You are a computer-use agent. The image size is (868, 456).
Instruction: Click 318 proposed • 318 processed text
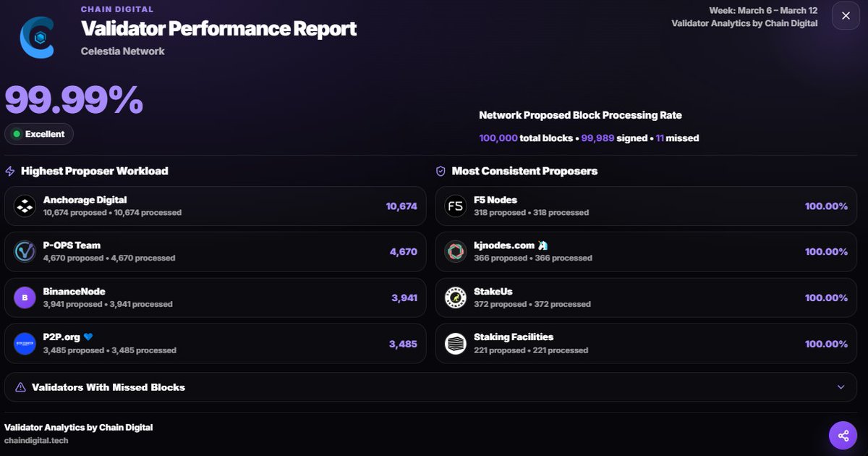point(531,213)
